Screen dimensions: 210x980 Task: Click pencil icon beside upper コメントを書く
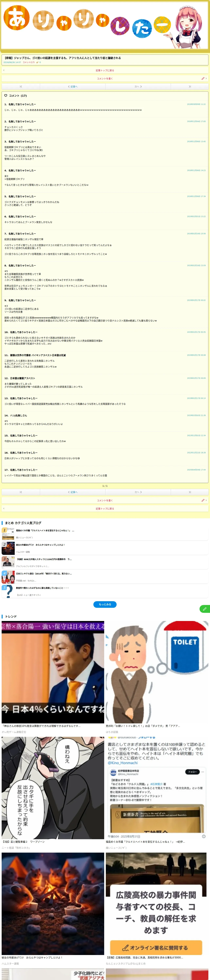(203, 78)
